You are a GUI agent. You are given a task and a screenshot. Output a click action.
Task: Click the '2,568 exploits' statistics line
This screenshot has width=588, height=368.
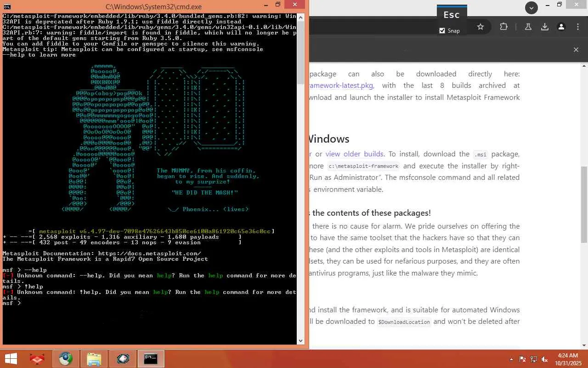click(x=122, y=237)
